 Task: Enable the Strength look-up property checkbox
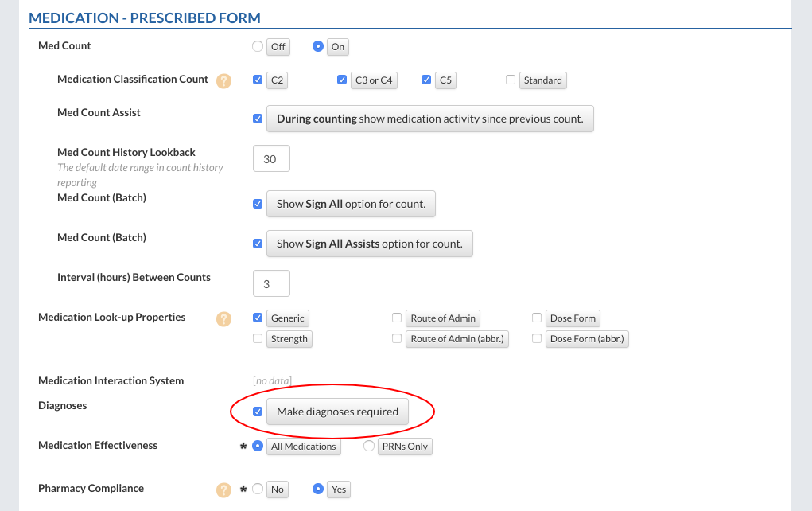click(258, 338)
